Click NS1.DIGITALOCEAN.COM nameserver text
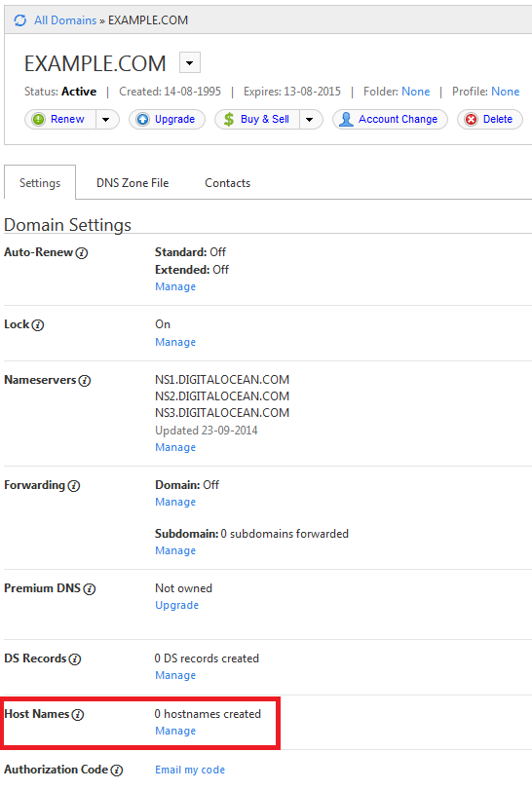This screenshot has width=532, height=790. point(222,379)
